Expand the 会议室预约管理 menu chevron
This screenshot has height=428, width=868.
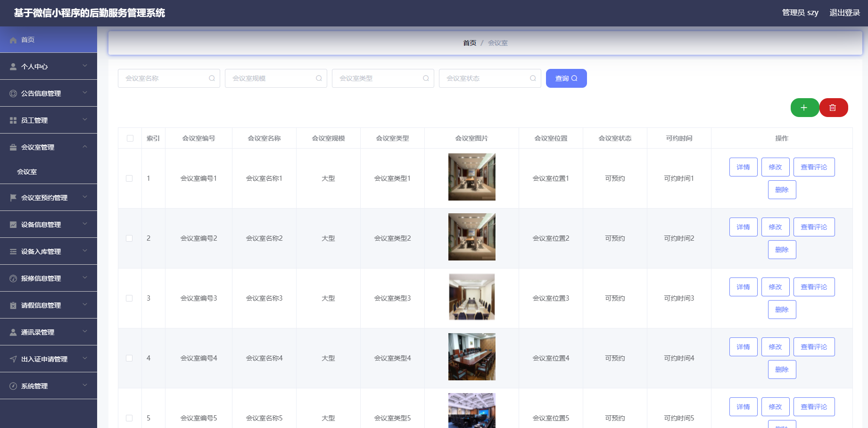tap(85, 197)
